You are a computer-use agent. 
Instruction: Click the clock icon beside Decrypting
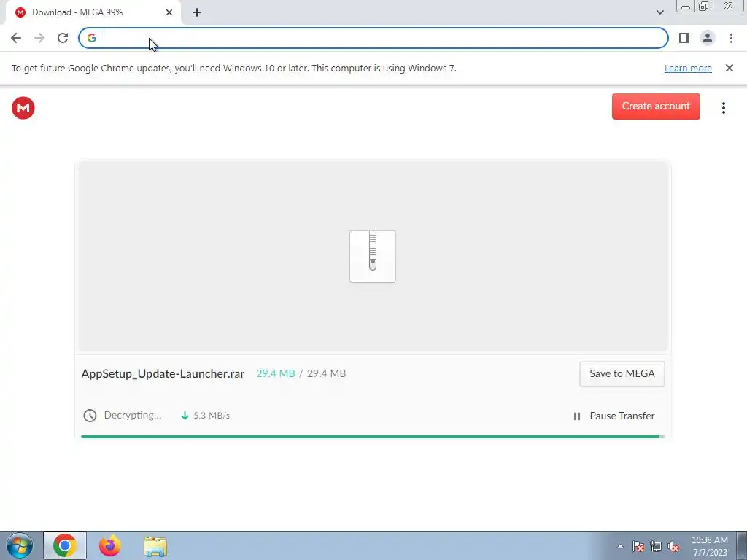tap(90, 416)
